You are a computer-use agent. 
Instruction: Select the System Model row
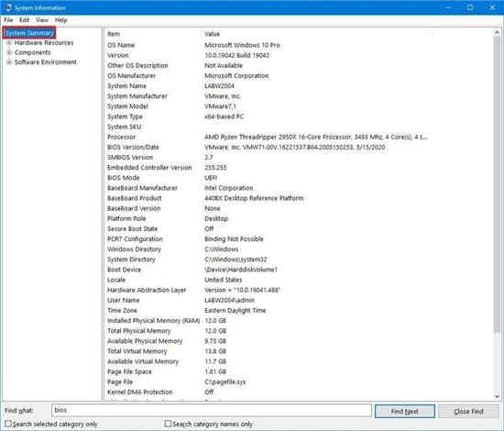pyautogui.click(x=299, y=106)
